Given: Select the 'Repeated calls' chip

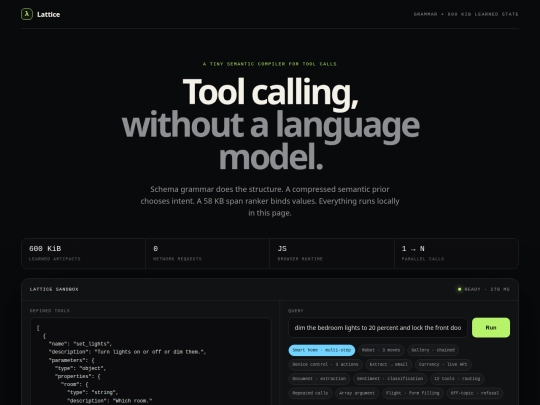Looking at the screenshot, I should [310, 393].
